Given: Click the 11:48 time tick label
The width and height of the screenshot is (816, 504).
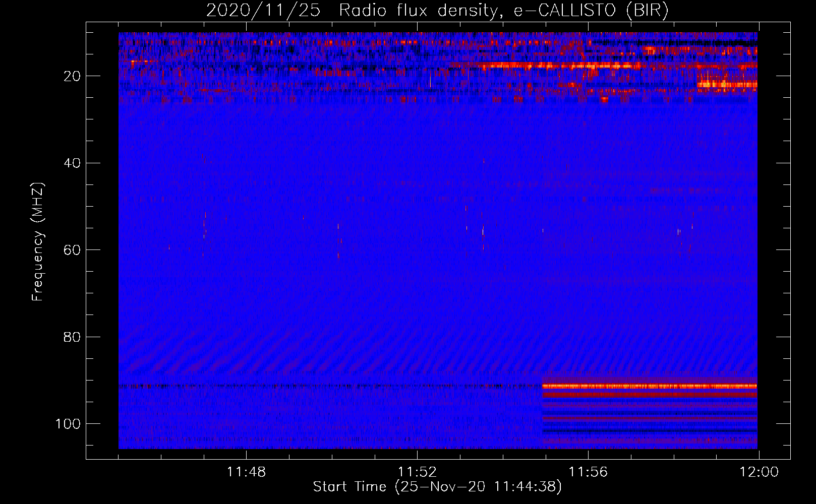Looking at the screenshot, I should pos(246,472).
